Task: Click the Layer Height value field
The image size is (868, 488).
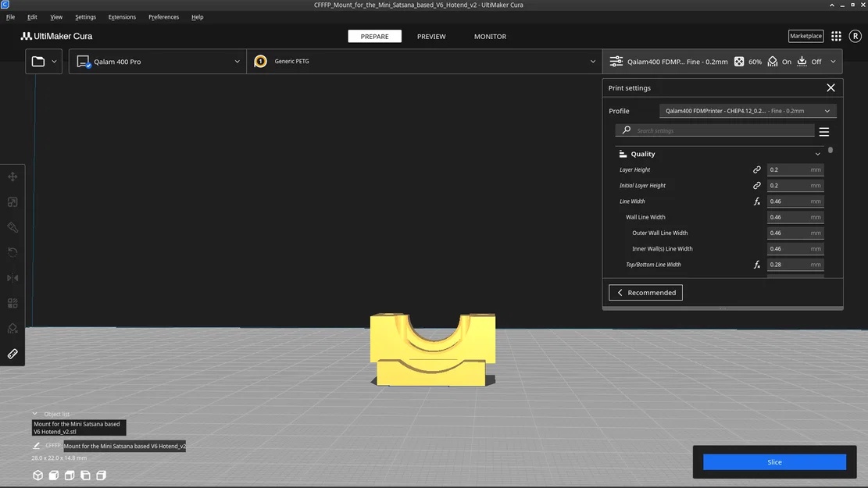Action: point(795,170)
